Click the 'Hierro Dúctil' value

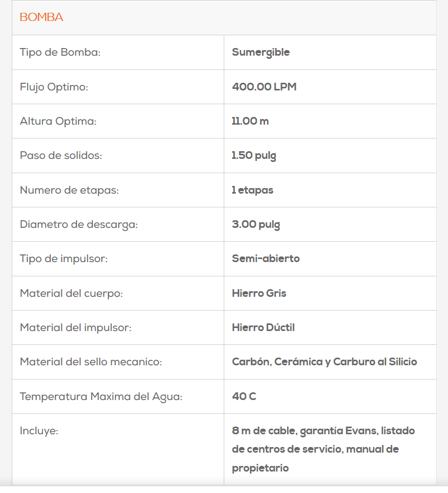tap(263, 327)
